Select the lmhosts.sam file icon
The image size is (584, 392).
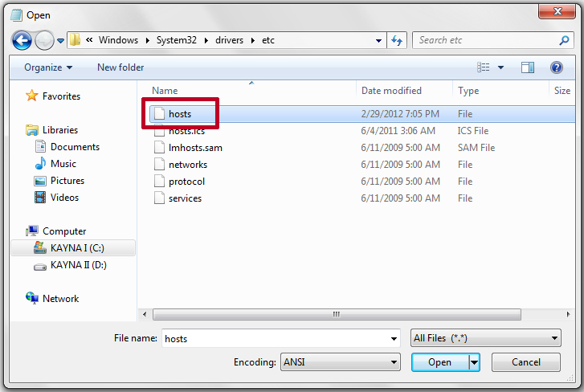pos(159,148)
